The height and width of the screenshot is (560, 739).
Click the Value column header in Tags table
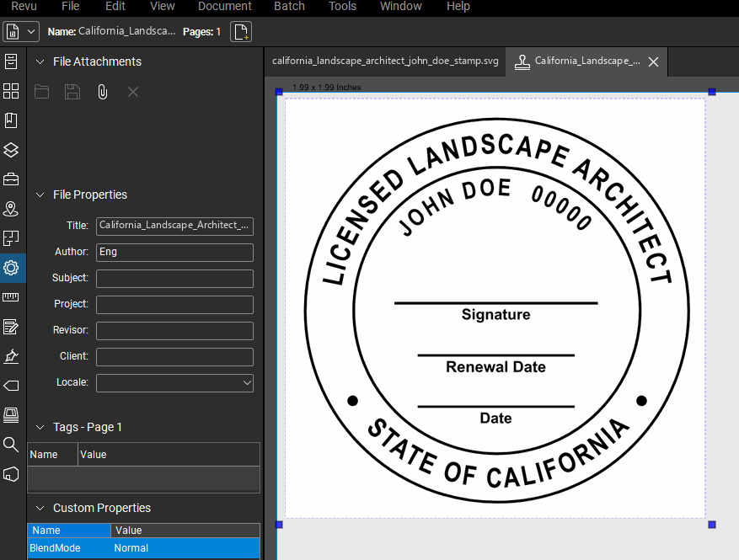(169, 455)
